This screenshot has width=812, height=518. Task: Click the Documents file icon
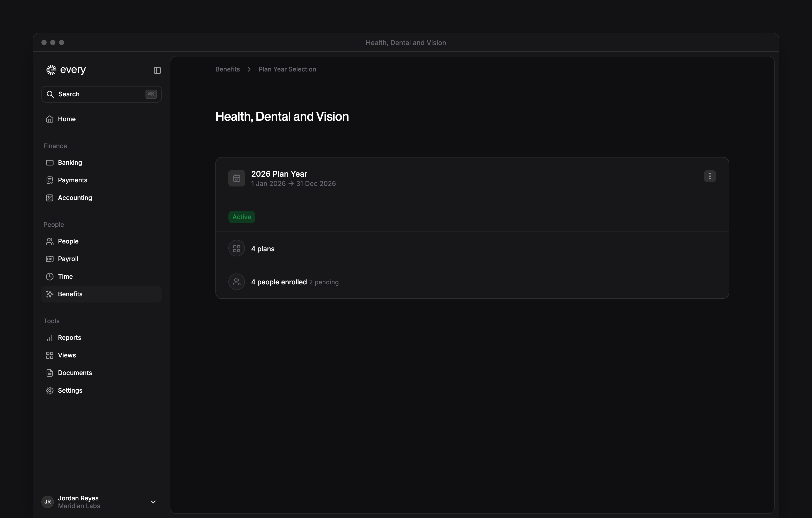pyautogui.click(x=49, y=373)
